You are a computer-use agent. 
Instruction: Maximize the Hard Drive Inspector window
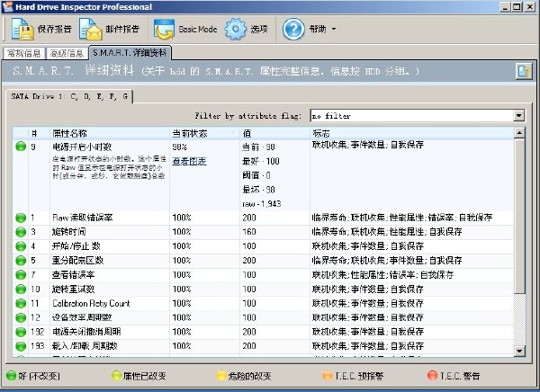pos(517,7)
